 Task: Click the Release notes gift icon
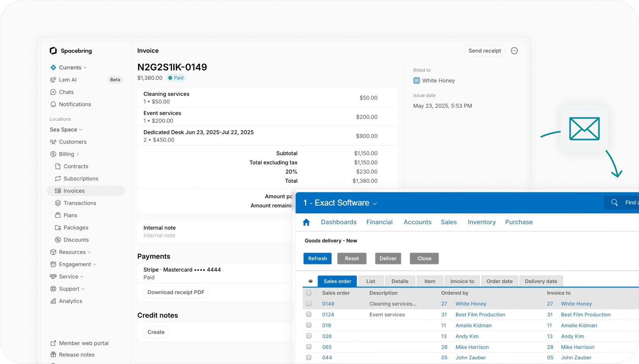point(53,355)
